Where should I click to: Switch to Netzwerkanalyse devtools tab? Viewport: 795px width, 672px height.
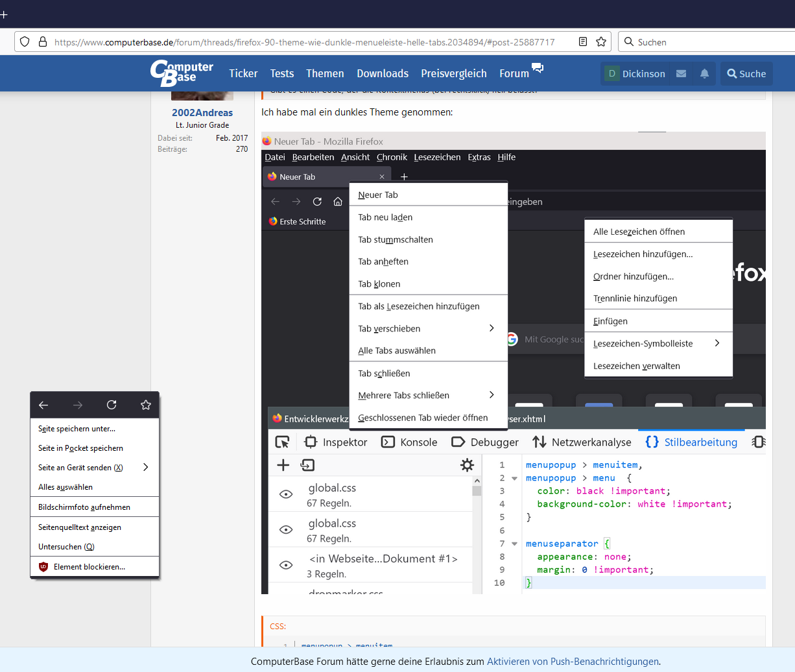tap(582, 442)
